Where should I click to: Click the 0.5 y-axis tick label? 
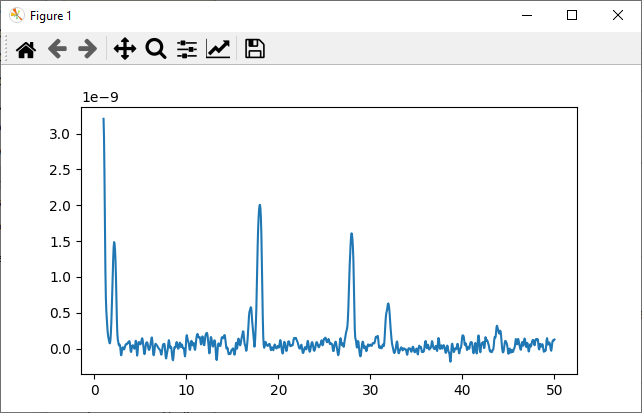(x=60, y=314)
